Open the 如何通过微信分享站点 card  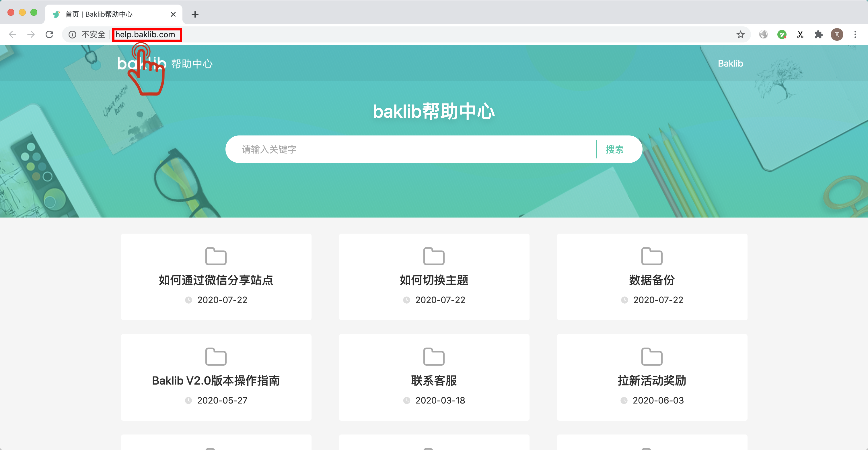click(216, 277)
